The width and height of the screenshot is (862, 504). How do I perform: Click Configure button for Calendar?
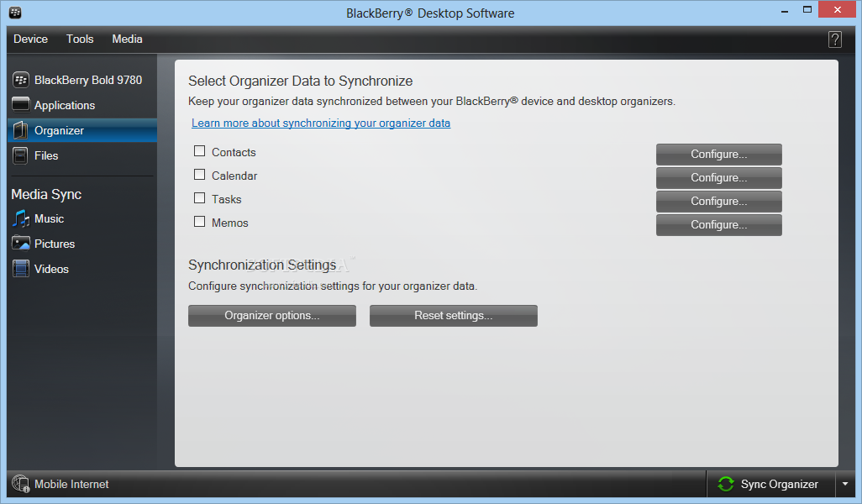click(718, 178)
